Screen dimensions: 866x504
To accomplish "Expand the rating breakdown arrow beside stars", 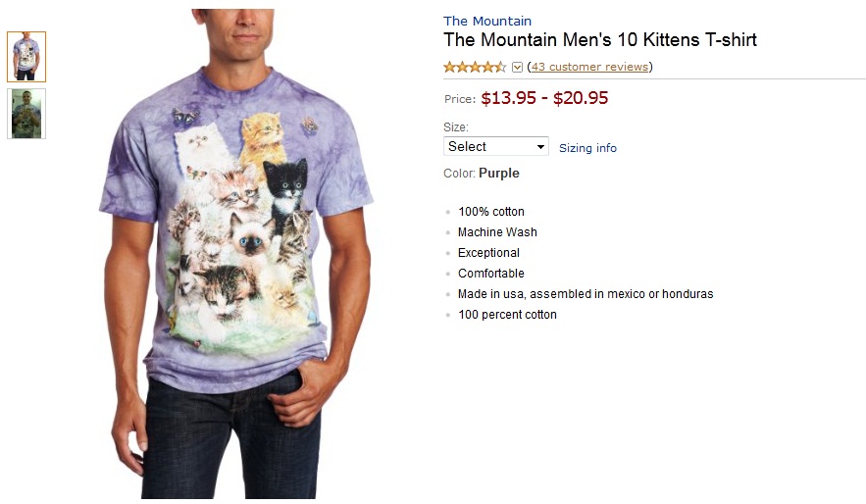I will [x=518, y=68].
